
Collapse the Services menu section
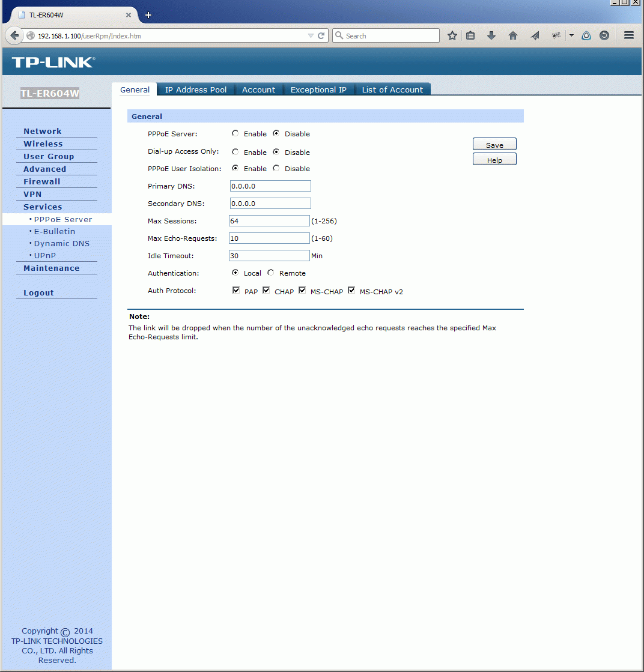click(x=43, y=207)
